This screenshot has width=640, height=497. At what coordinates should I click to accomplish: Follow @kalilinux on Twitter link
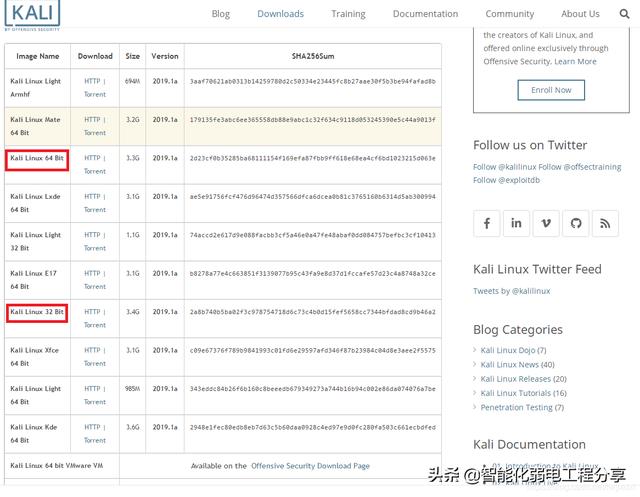(504, 167)
